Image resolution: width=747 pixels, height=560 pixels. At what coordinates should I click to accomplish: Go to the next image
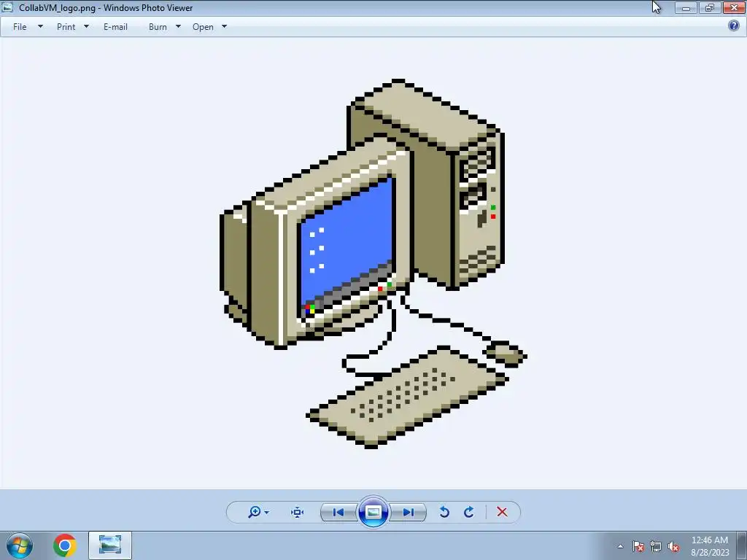(x=408, y=513)
